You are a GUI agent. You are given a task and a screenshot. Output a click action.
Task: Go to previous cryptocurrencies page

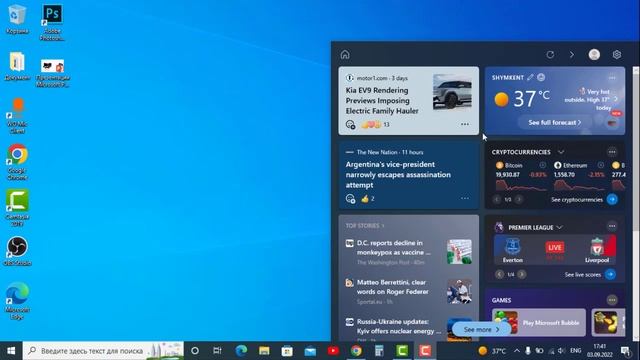496,200
